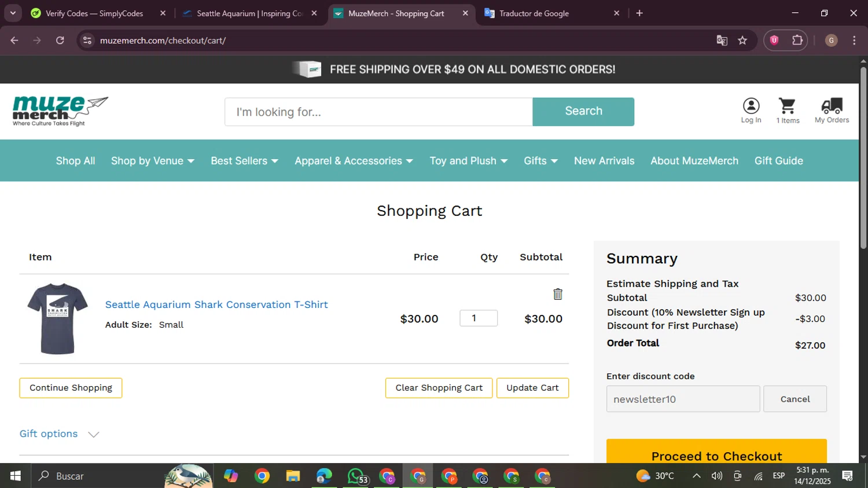Open the browser Extensions puzzle icon
The width and height of the screenshot is (868, 488).
coord(797,41)
